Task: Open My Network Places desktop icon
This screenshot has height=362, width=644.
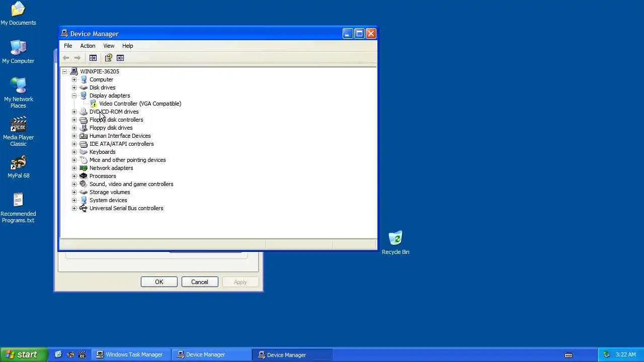Action: (18, 85)
